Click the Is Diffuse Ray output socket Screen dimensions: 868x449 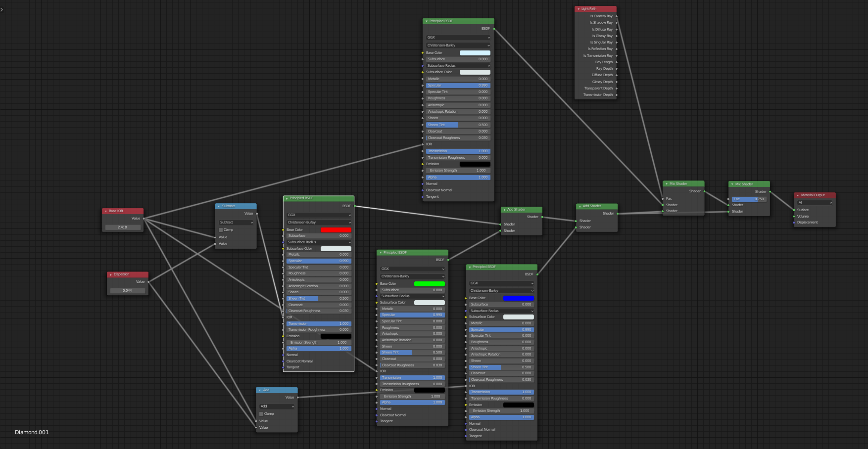point(616,30)
